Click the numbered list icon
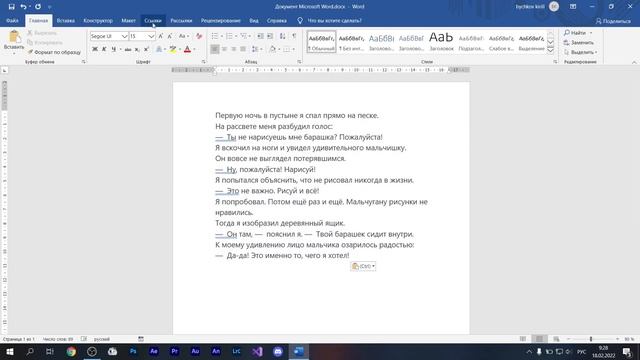Viewport: 640px width, 360px height. (x=229, y=36)
